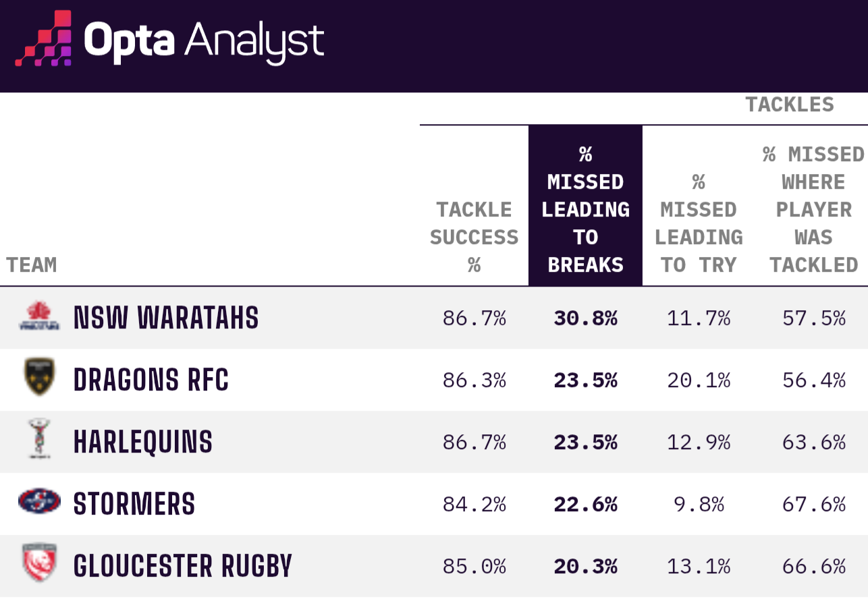
Task: Click the Gloucester Rugby team crest
Action: click(38, 563)
